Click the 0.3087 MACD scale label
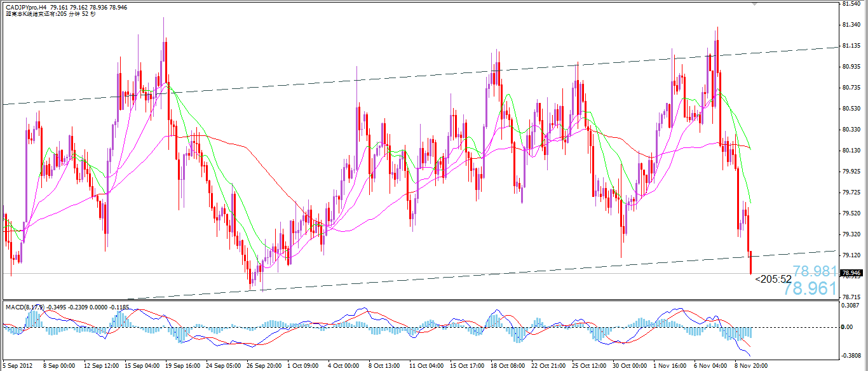Viewport: 868px width, 371px height. (851, 306)
